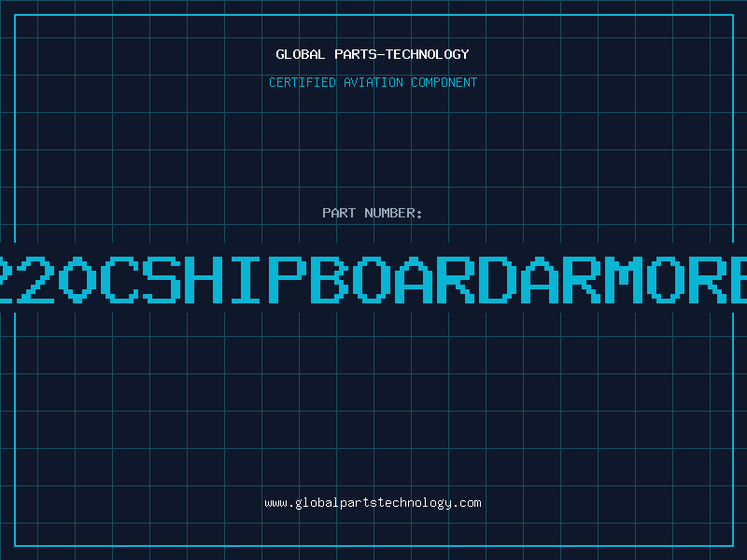Select the large part number text
747x560 pixels.
pyautogui.click(x=373, y=280)
